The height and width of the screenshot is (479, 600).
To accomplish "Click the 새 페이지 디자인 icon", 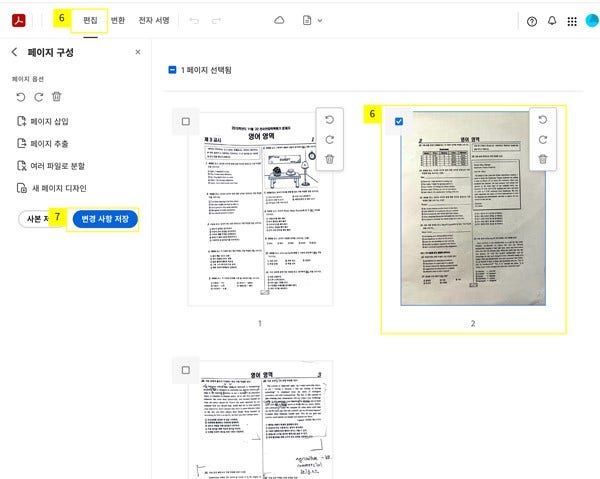I will [22, 188].
